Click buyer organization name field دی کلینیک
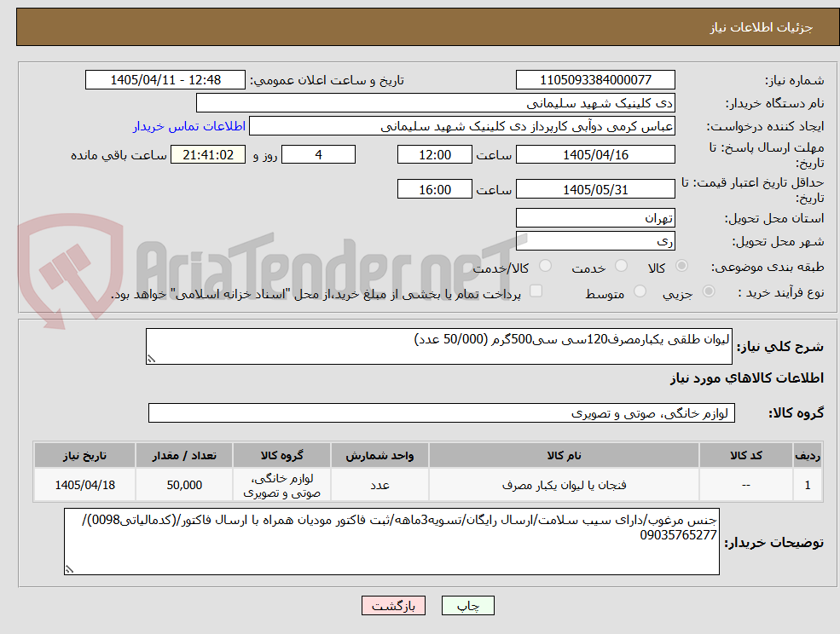The image size is (840, 634). pyautogui.click(x=436, y=103)
